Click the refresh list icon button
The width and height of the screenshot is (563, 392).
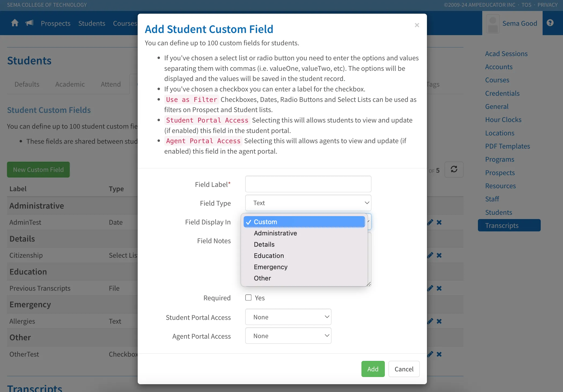[454, 169]
